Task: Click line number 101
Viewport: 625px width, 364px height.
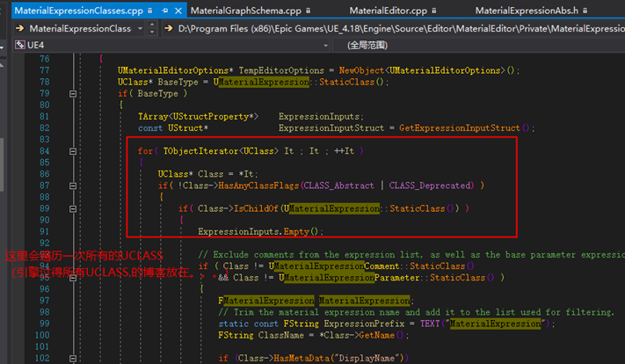Action: (42, 347)
